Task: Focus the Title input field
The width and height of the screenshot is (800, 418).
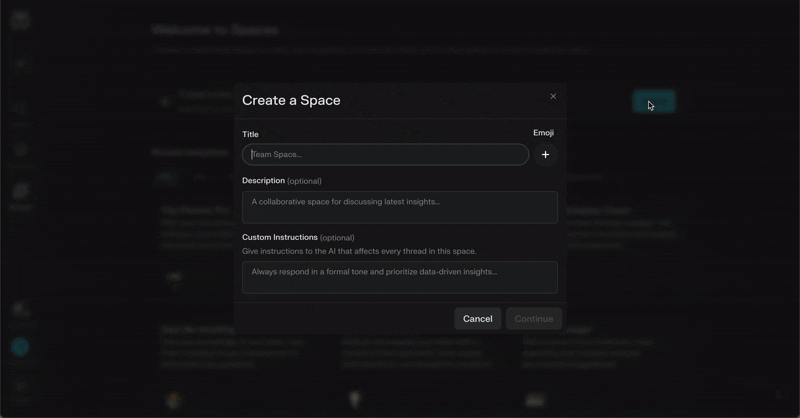Action: point(385,155)
